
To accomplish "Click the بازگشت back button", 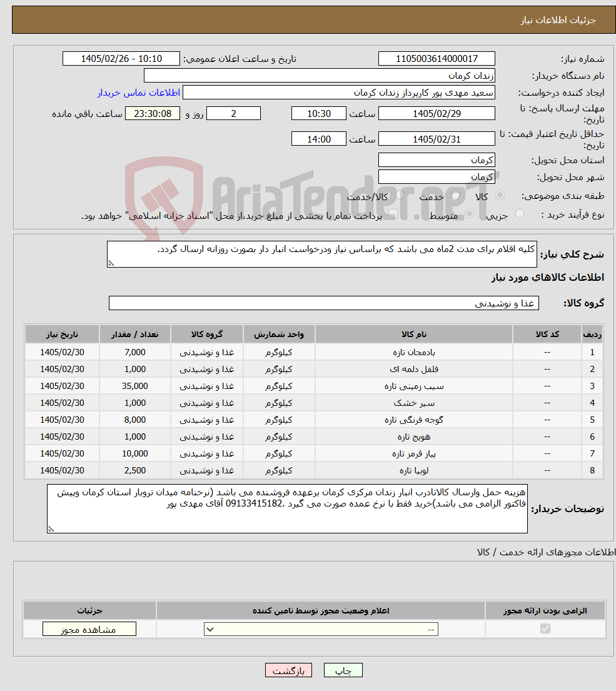I will [x=288, y=670].
